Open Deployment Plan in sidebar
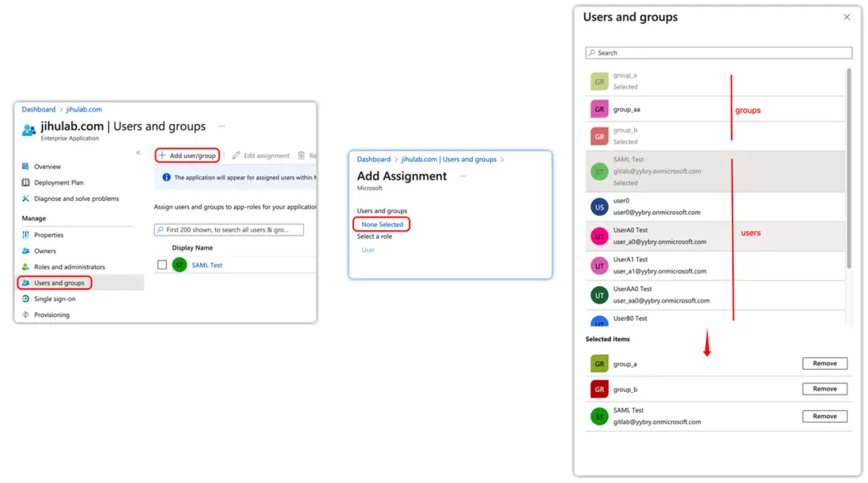Viewport: 868px width, 483px height. (x=58, y=183)
